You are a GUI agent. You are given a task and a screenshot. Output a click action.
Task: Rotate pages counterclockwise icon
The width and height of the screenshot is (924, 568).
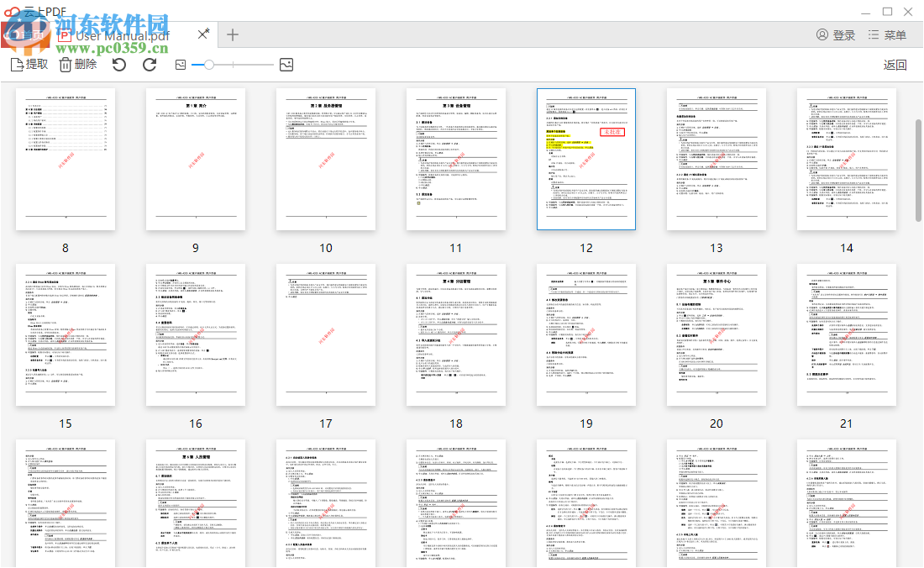[x=119, y=65]
